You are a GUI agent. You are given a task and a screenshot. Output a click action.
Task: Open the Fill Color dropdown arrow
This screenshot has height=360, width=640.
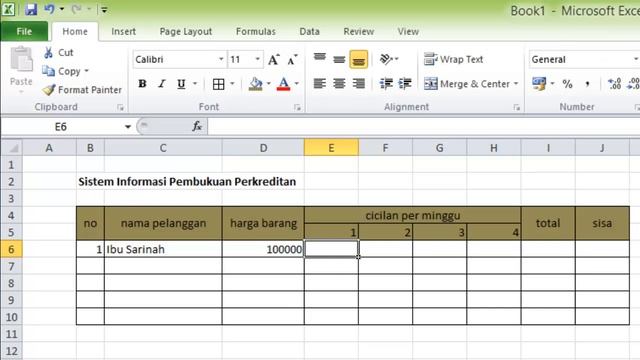(269, 84)
